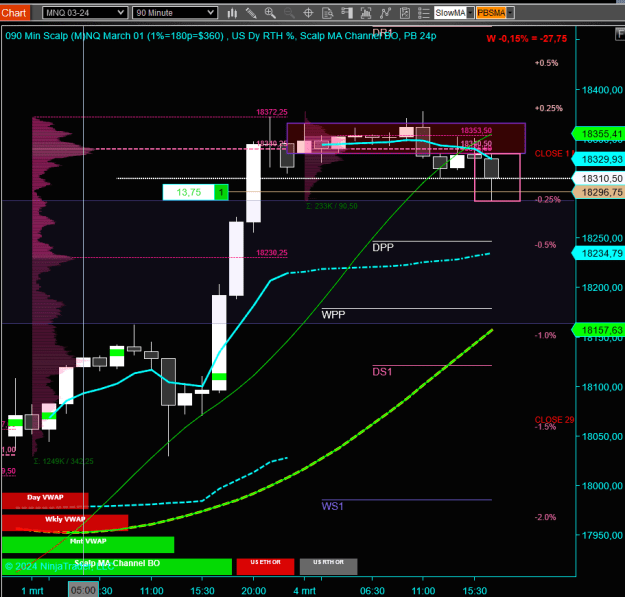Click the 17950,00 price axis label

click(x=602, y=535)
